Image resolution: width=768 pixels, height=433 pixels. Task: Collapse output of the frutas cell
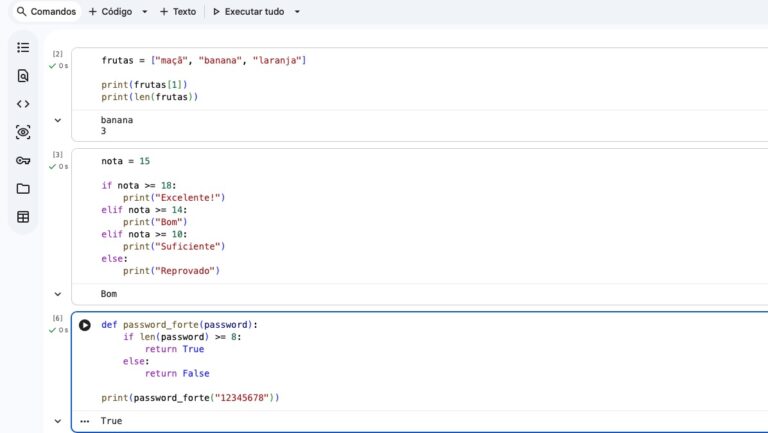click(x=58, y=120)
